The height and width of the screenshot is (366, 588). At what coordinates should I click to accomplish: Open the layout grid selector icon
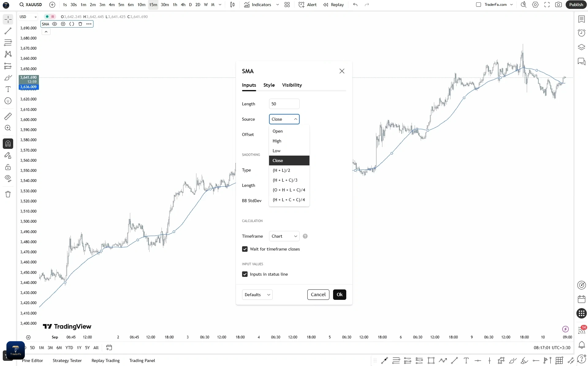pos(287,5)
